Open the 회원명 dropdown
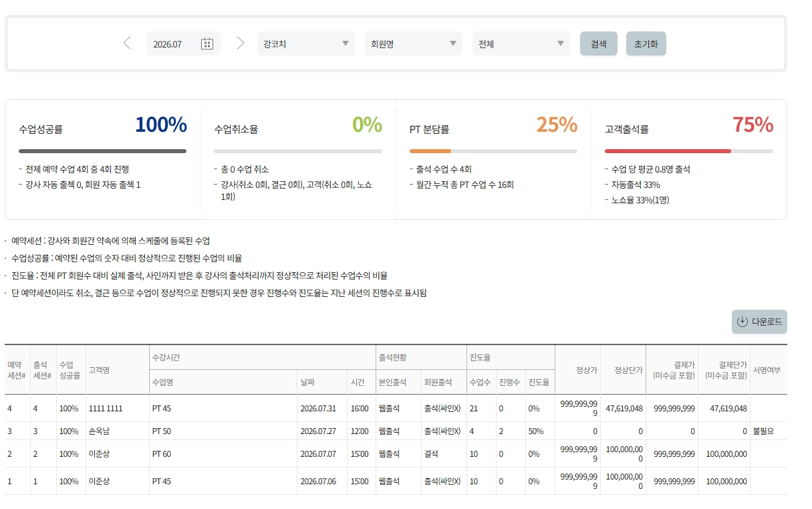Image resolution: width=812 pixels, height=509 pixels. [414, 43]
